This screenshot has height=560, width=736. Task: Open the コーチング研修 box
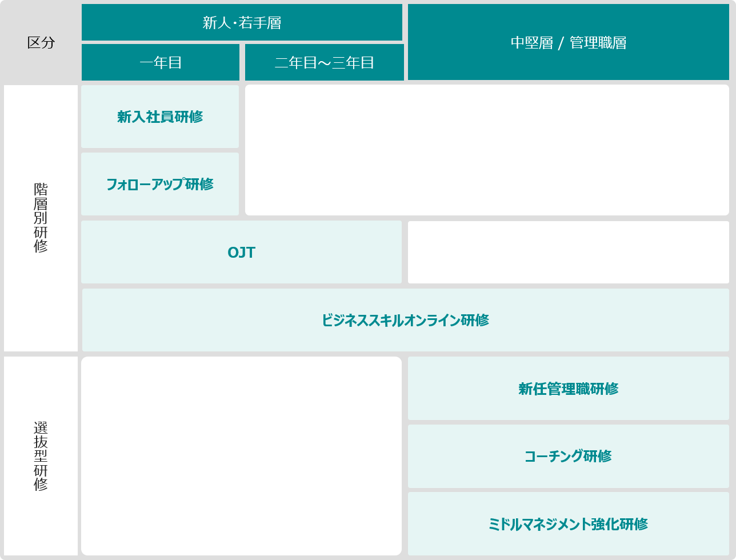[569, 456]
